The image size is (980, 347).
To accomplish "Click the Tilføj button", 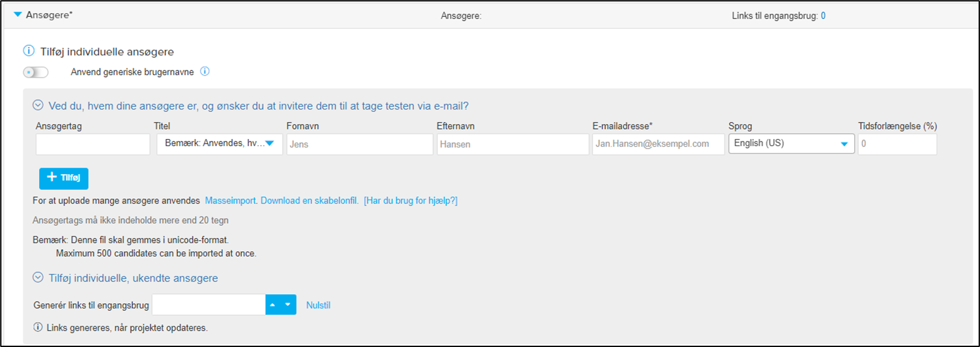I will coord(63,178).
